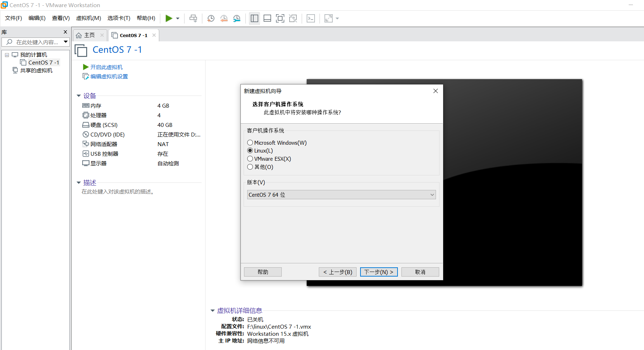Select CentOS 7 -1 in library tree
Viewport: 644px width, 350px height.
[x=43, y=63]
